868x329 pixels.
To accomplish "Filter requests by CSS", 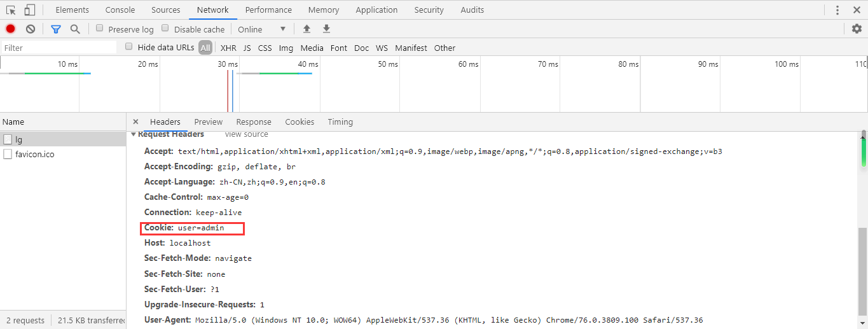I will coord(265,48).
